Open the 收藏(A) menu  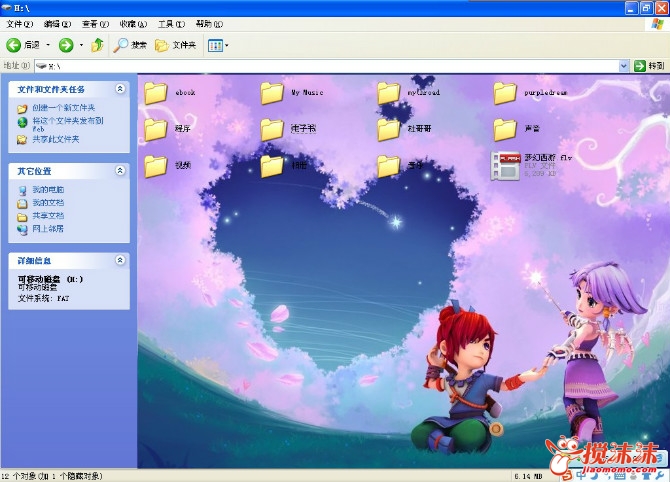click(133, 24)
